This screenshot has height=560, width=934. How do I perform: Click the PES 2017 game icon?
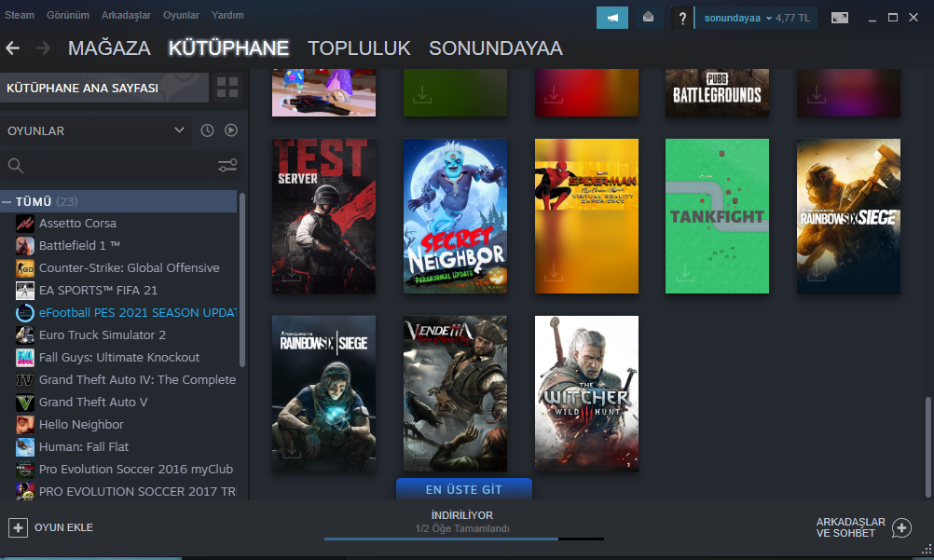click(x=25, y=491)
